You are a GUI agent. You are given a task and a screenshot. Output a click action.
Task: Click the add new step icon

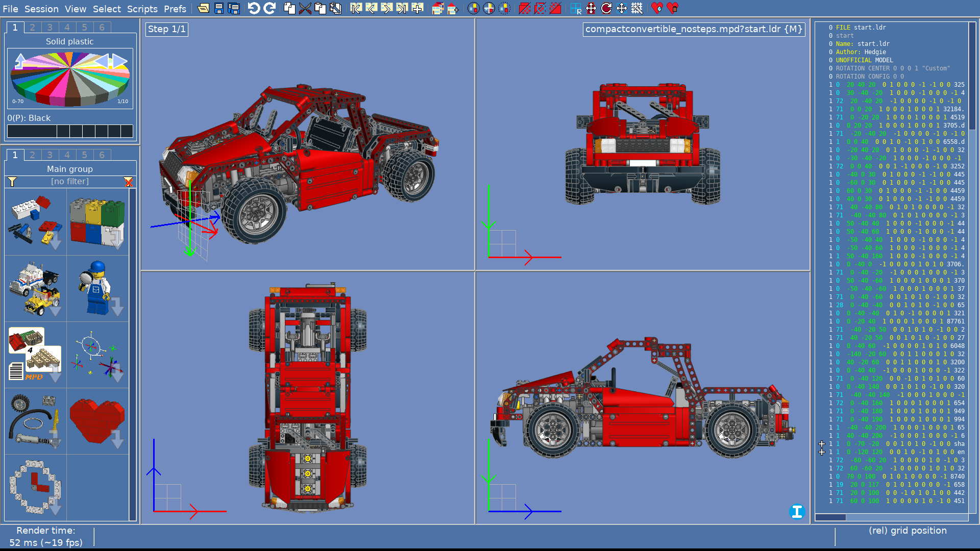(x=418, y=8)
